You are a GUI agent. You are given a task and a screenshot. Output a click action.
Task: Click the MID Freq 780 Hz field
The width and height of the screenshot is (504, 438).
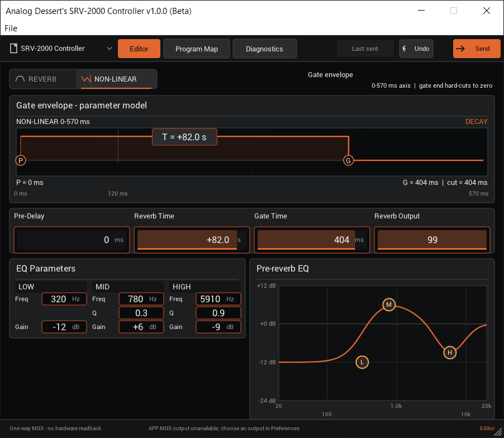[141, 299]
